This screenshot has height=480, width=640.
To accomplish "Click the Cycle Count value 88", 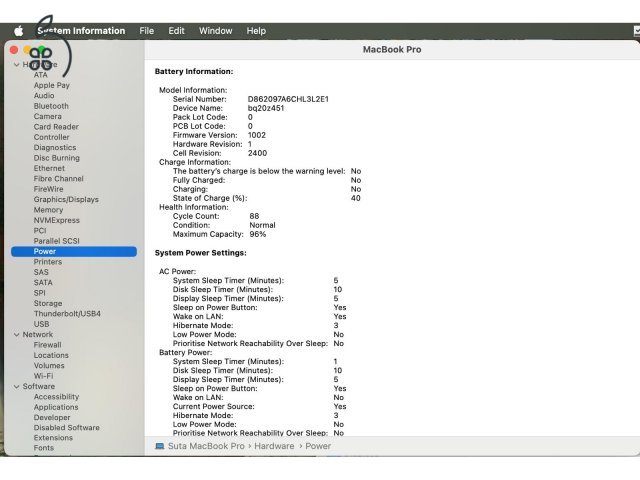I will (254, 216).
